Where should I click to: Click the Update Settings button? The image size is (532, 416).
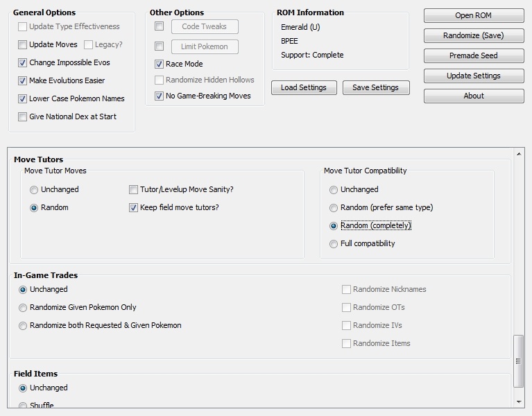click(474, 76)
